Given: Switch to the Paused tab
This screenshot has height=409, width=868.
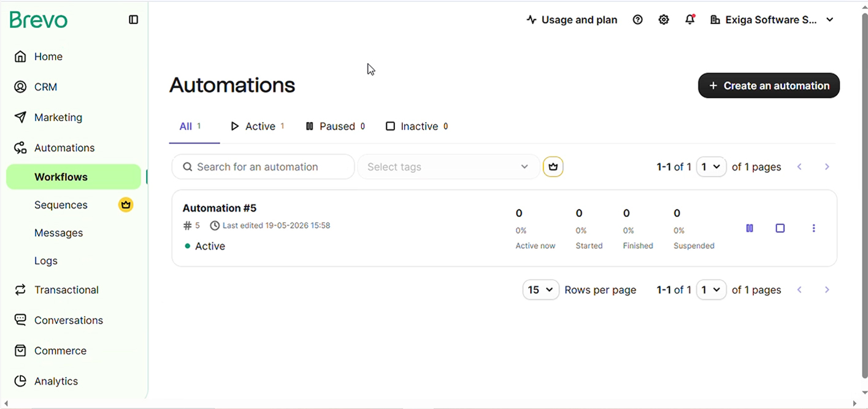Looking at the screenshot, I should (x=336, y=126).
